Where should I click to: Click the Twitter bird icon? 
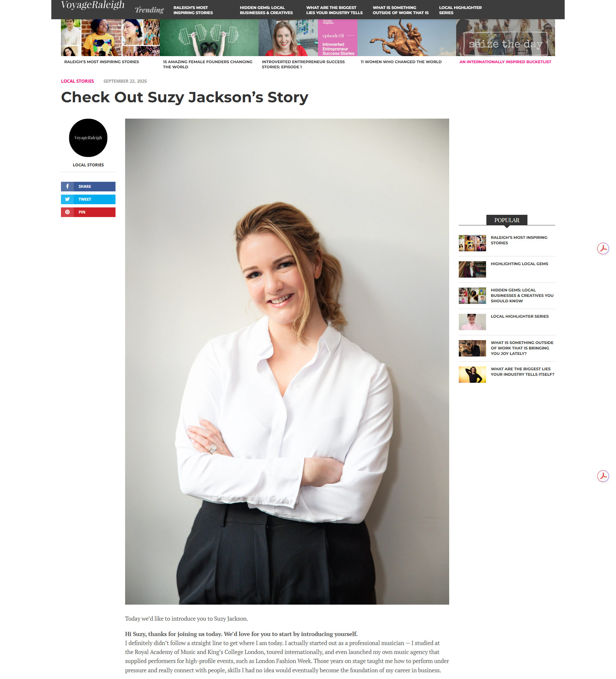[67, 199]
